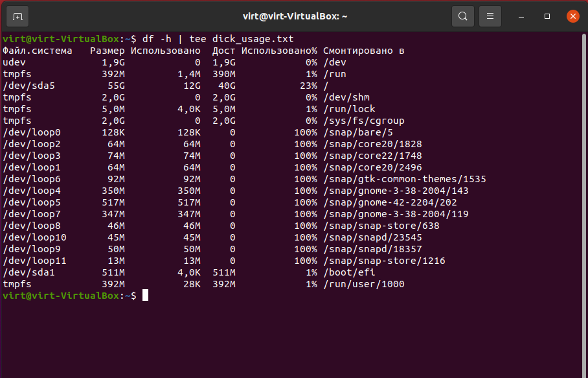Image resolution: width=588 pixels, height=378 pixels.
Task: Click the '/snap/gnome-3-38-2004/143' mount point
Action: click(396, 191)
